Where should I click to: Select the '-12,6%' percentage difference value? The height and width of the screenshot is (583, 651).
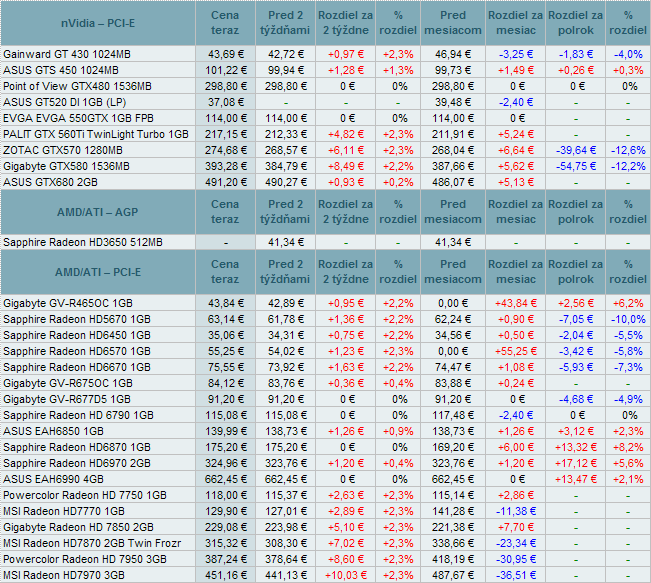(628, 150)
